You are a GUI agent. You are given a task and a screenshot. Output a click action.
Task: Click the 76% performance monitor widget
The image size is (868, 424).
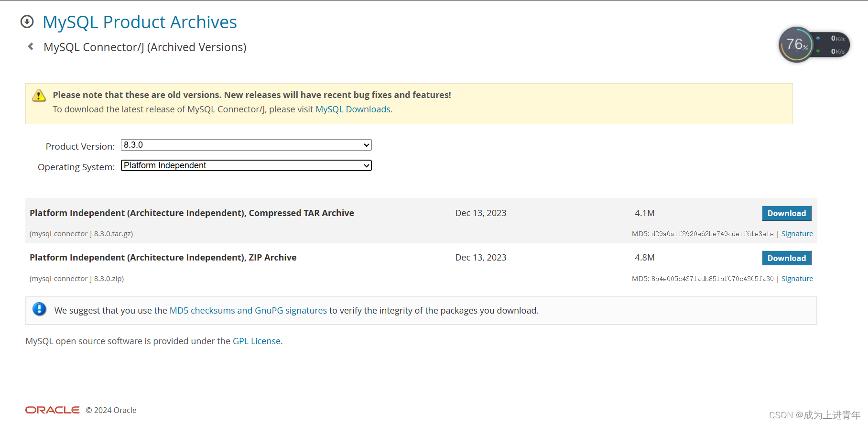click(814, 44)
